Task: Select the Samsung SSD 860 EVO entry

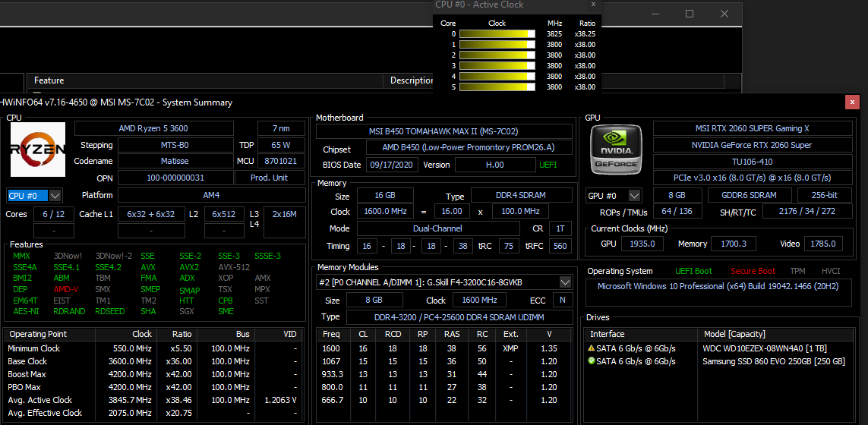Action: click(720, 361)
